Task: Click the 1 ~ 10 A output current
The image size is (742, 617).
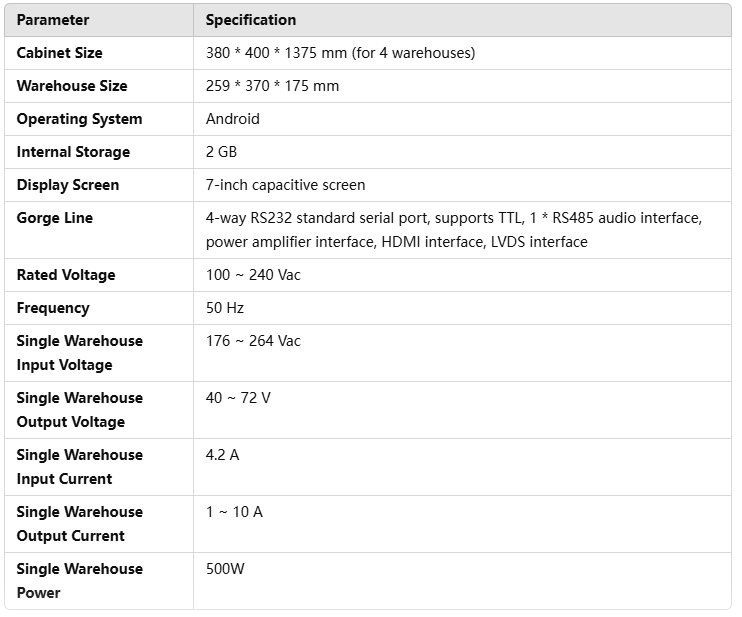Action: [x=234, y=512]
